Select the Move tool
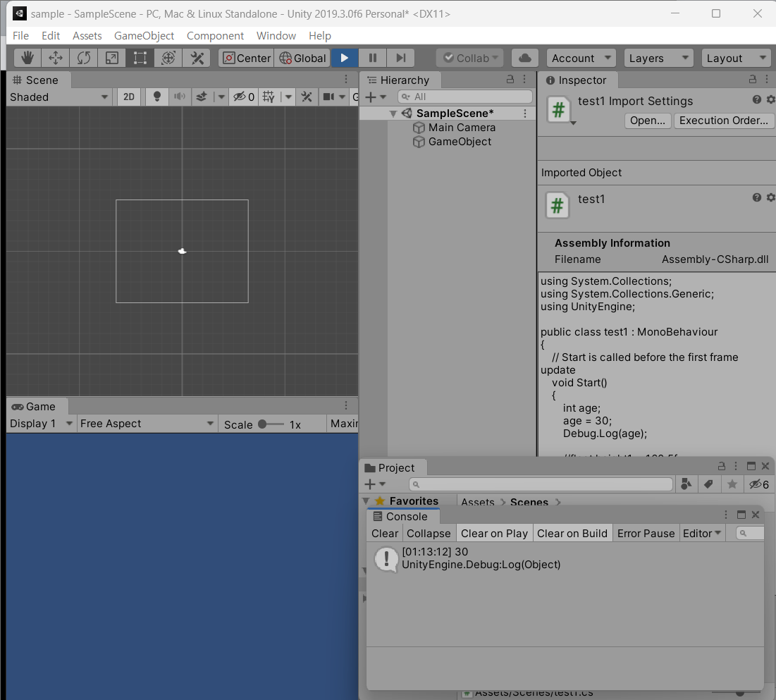 (56, 58)
